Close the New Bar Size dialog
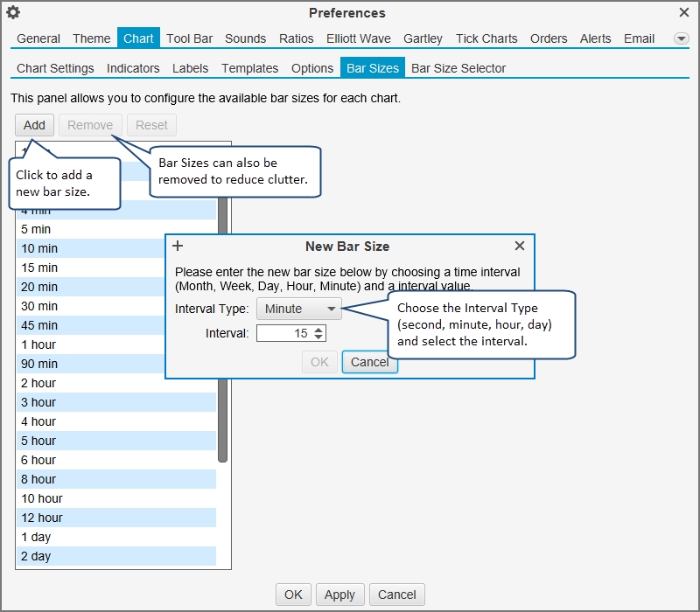Viewport: 700px width, 612px height. click(519, 246)
